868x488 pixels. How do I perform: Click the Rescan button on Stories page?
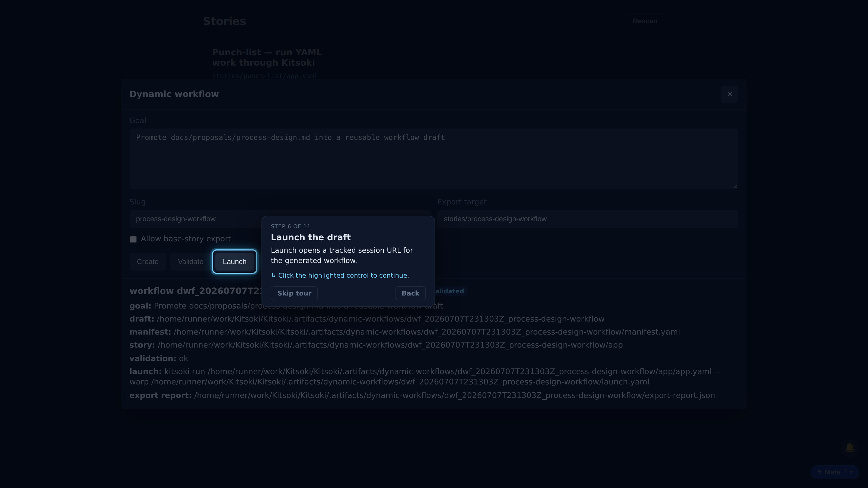click(x=645, y=21)
